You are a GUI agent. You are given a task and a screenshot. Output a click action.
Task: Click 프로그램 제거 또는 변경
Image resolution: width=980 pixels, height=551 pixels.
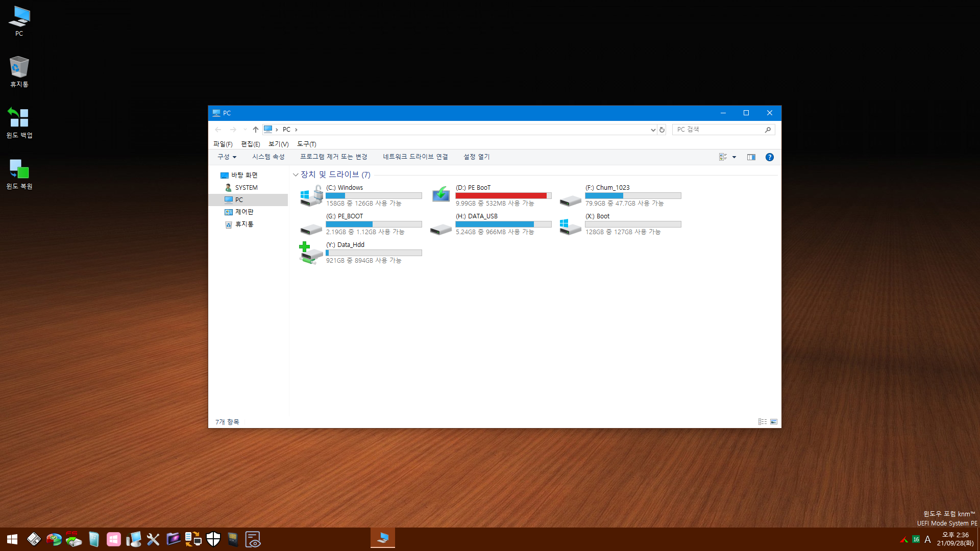tap(334, 157)
